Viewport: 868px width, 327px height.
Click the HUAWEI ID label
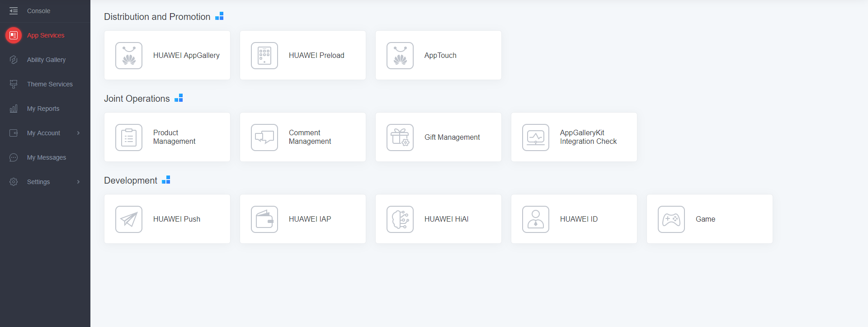tap(579, 219)
